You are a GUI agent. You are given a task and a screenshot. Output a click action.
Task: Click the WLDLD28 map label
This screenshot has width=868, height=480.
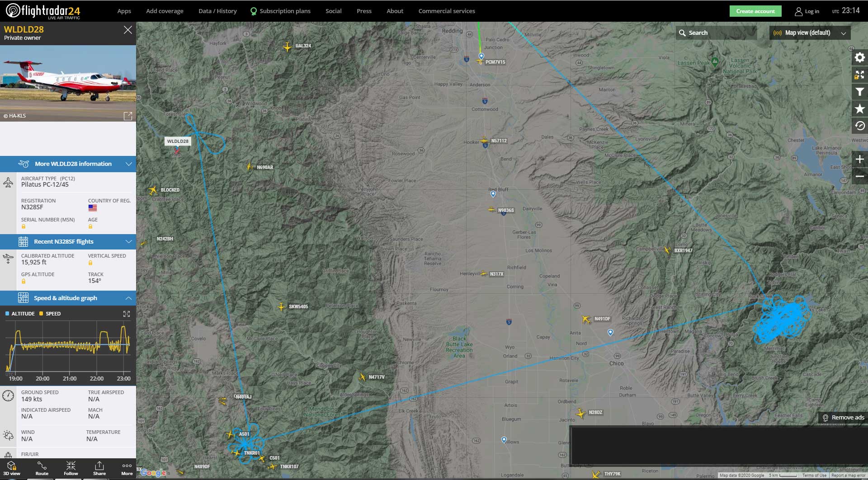(x=178, y=141)
